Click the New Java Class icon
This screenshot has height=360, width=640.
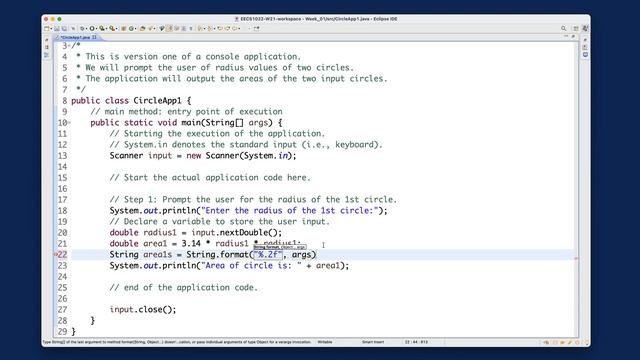point(131,29)
